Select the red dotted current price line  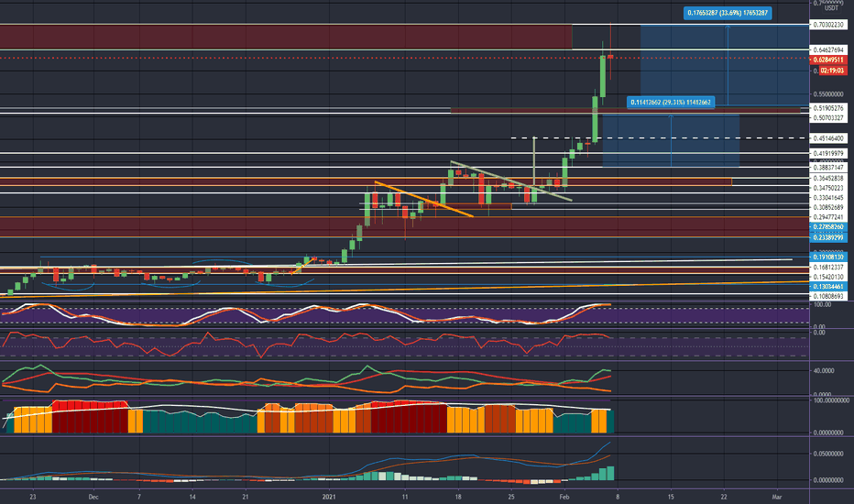coord(404,57)
